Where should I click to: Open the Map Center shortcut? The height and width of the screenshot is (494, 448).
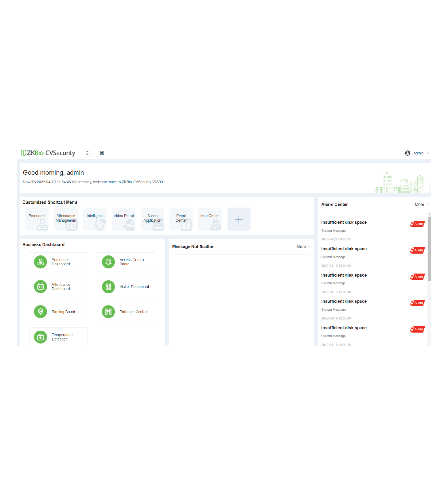coord(210,219)
